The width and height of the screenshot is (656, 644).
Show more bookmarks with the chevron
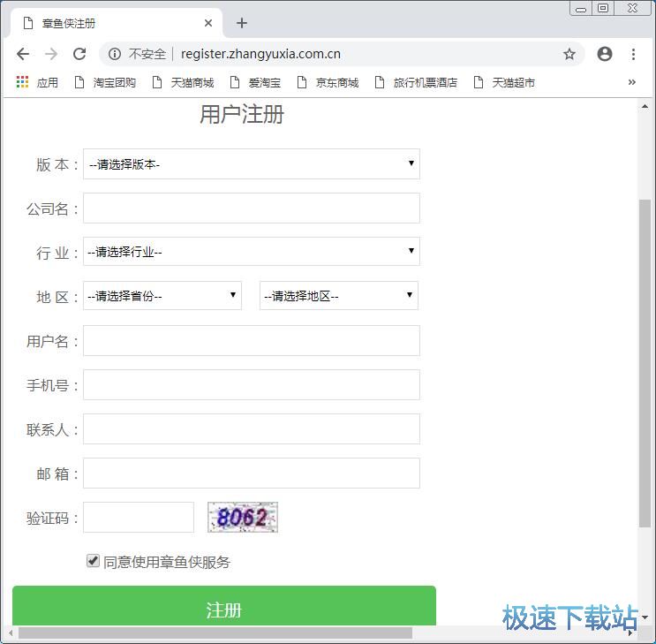(x=632, y=82)
